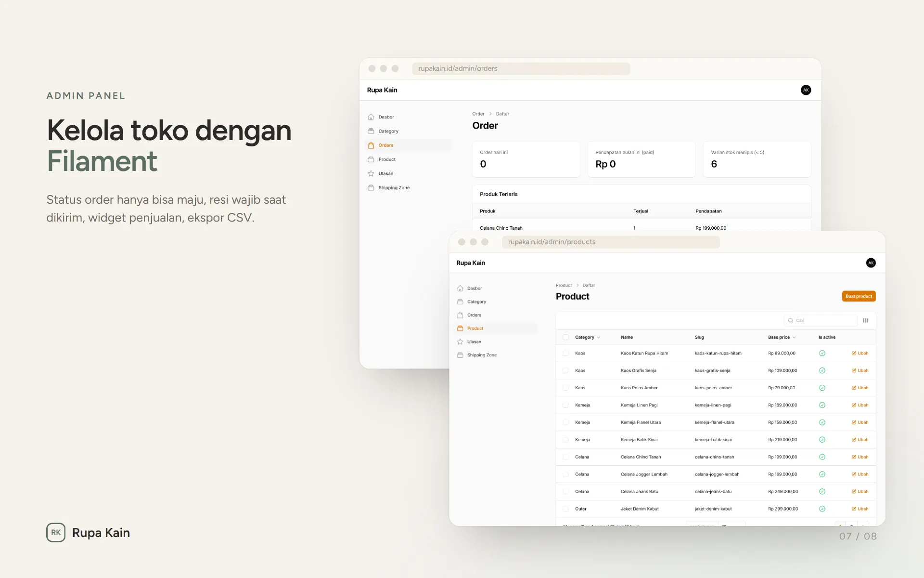Open Dasbor in the orders window sidebar
This screenshot has height=578, width=924.
point(386,117)
